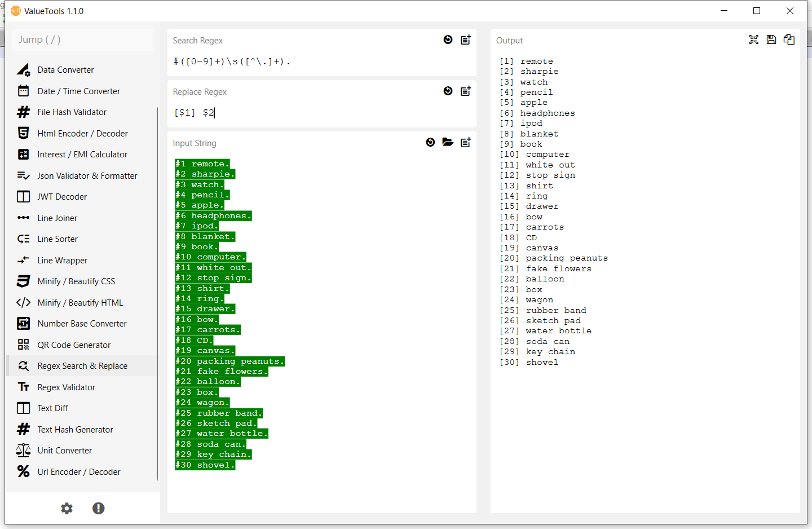Open the JWT Decoder label
The width and height of the screenshot is (812, 529).
point(62,197)
